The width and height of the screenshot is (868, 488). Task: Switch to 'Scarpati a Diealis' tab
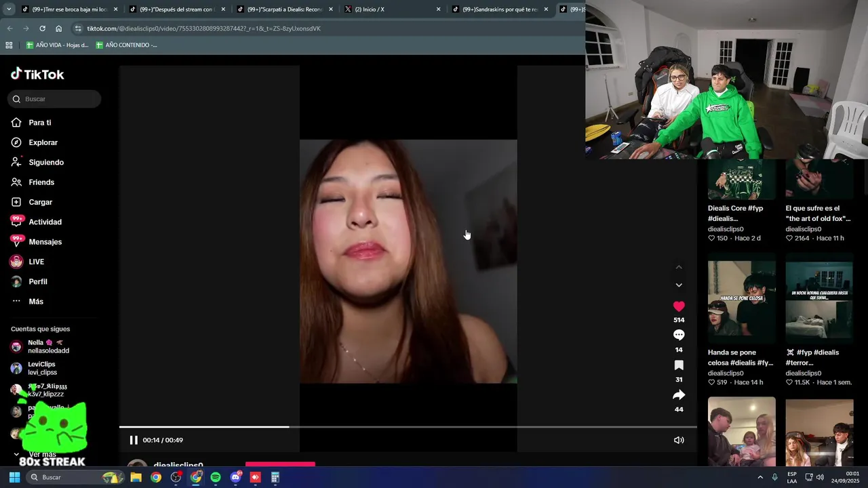(285, 9)
